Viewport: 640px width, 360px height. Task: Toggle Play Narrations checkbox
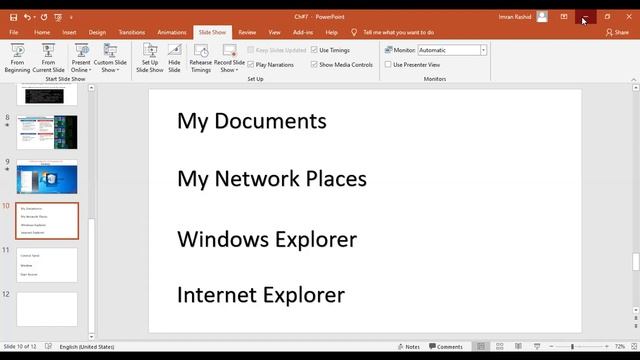pos(251,64)
